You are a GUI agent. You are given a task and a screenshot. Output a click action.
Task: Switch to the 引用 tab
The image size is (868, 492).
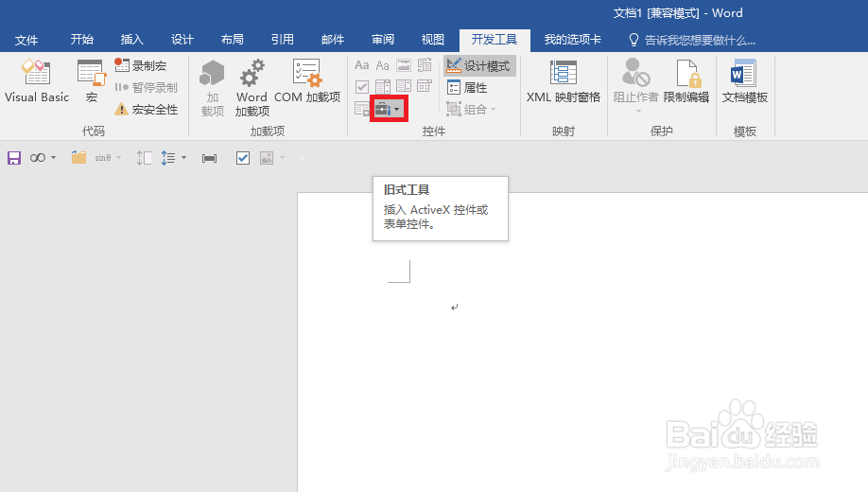click(x=283, y=40)
